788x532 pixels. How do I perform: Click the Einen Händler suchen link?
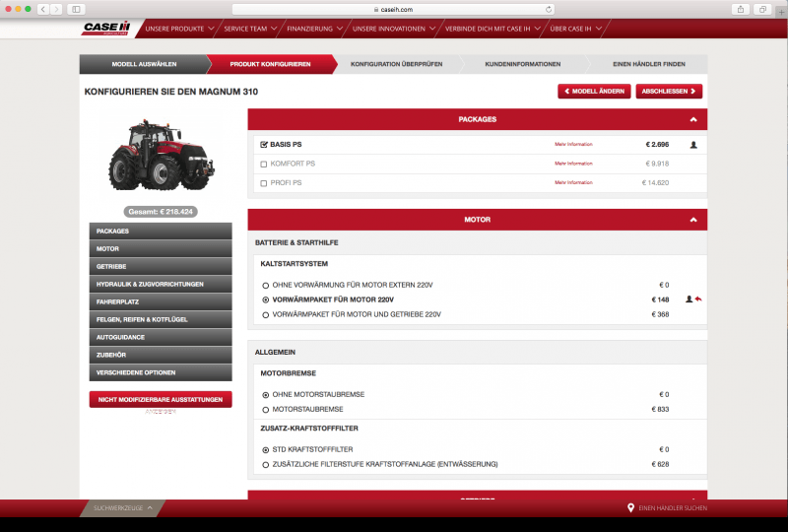[x=673, y=508]
